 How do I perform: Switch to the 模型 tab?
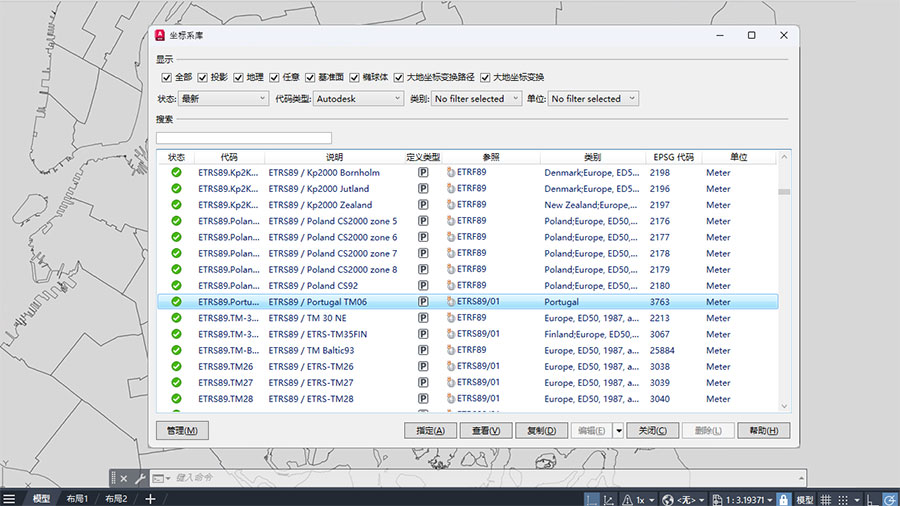point(41,499)
